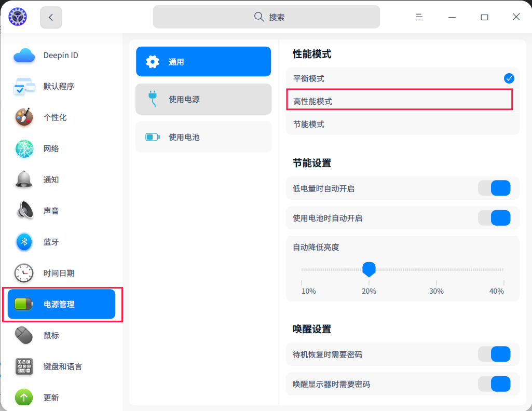
Task: Open 更新 settings via arrow icon
Action: pos(23,397)
